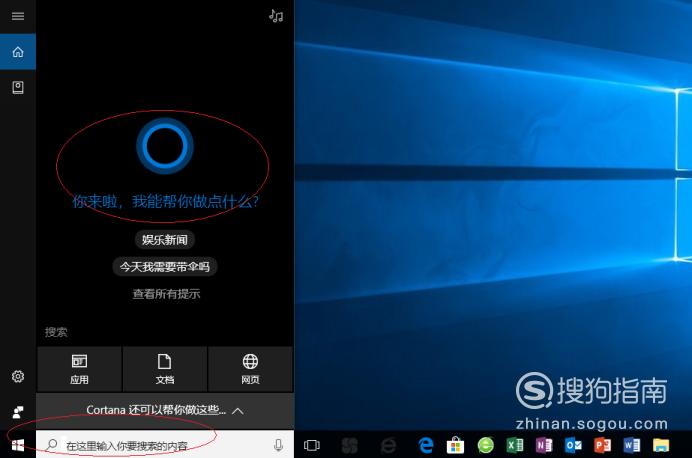Click the microphone icon in search box
This screenshot has width=692, height=458.
click(278, 445)
